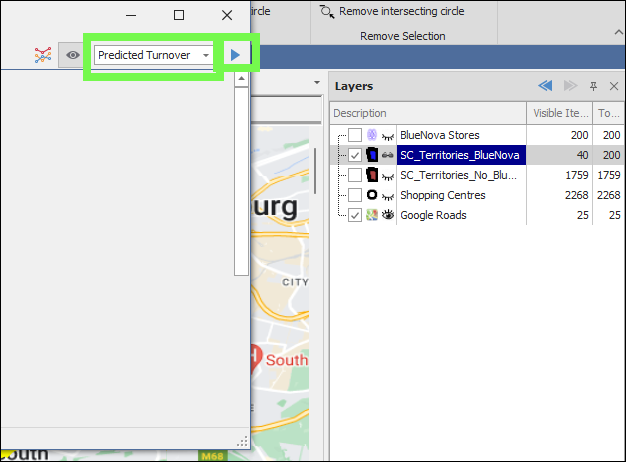The height and width of the screenshot is (462, 626).
Task: Click the Visible Items column header
Action: [x=561, y=113]
